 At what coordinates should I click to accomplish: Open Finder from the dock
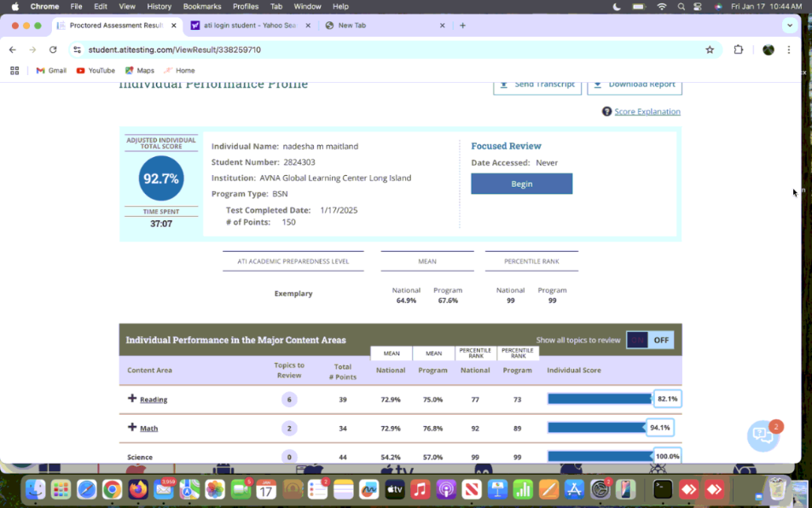point(36,489)
